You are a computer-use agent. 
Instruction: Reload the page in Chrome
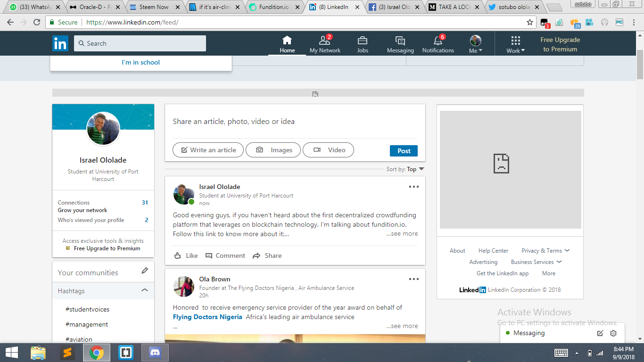point(37,22)
